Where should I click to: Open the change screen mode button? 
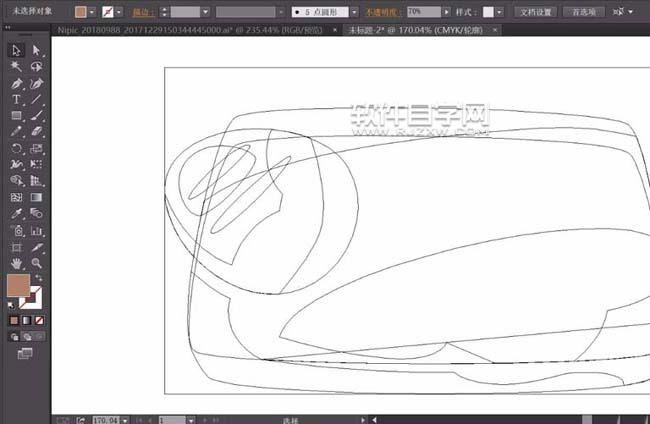[x=25, y=354]
